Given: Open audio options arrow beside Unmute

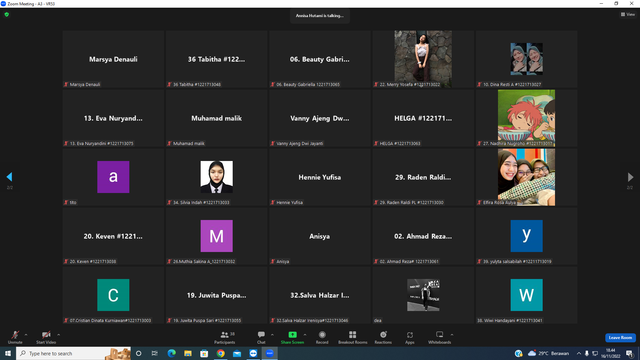Looking at the screenshot, I should click(x=26, y=335).
